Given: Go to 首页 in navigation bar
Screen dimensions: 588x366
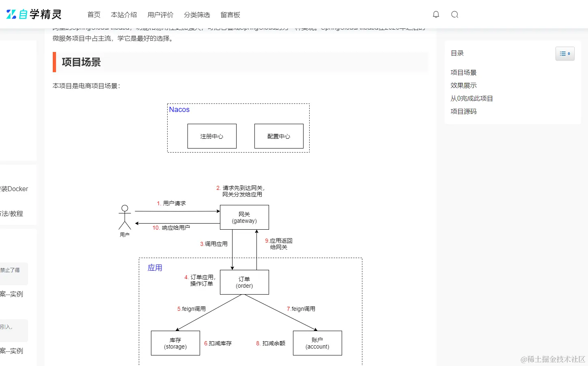Looking at the screenshot, I should pos(94,15).
